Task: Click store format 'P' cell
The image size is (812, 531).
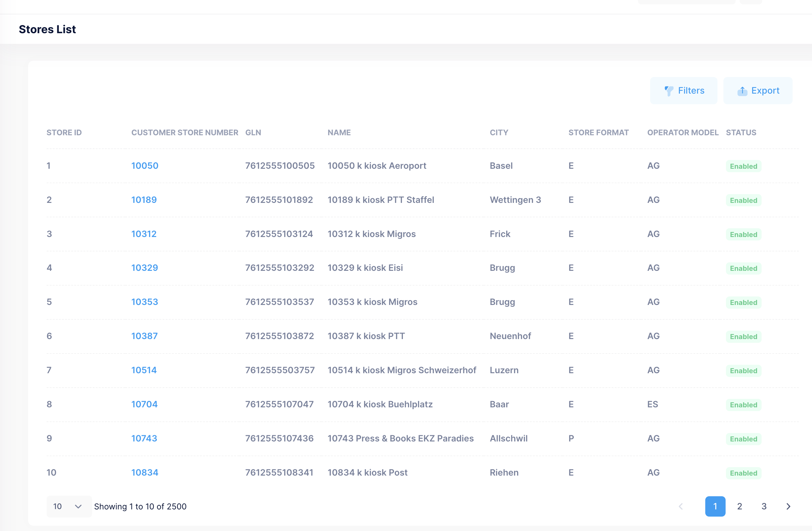Action: click(571, 439)
